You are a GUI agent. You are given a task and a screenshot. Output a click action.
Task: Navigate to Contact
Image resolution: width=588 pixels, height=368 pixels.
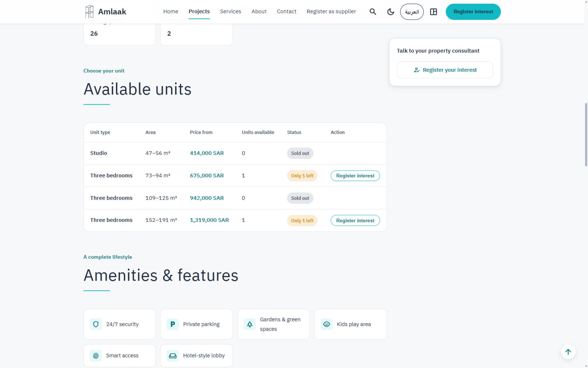point(287,11)
